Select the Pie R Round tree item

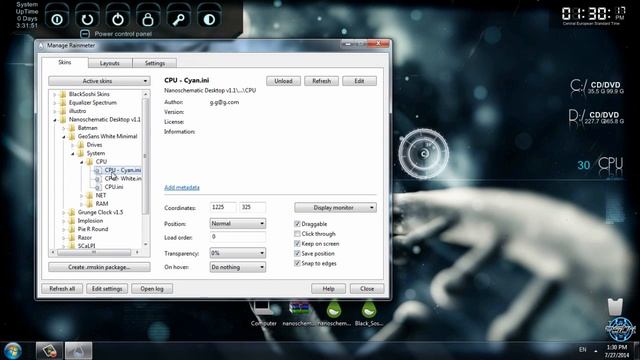pos(93,229)
